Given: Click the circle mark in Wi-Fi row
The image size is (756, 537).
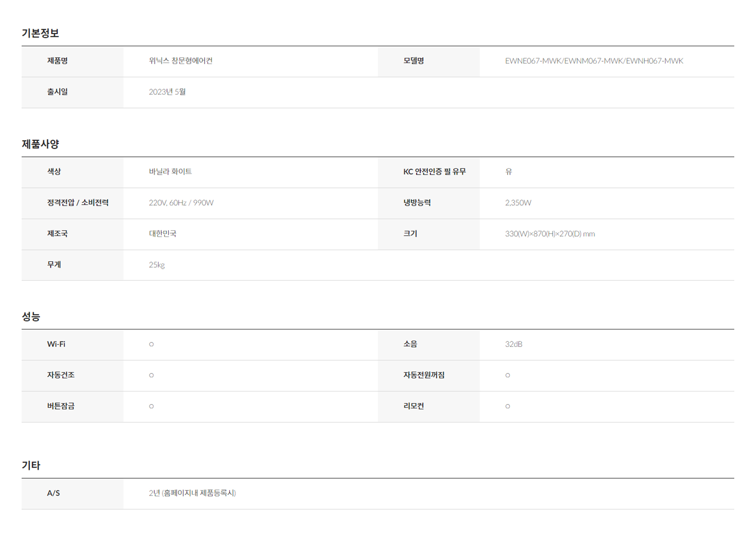Looking at the screenshot, I should click(151, 344).
